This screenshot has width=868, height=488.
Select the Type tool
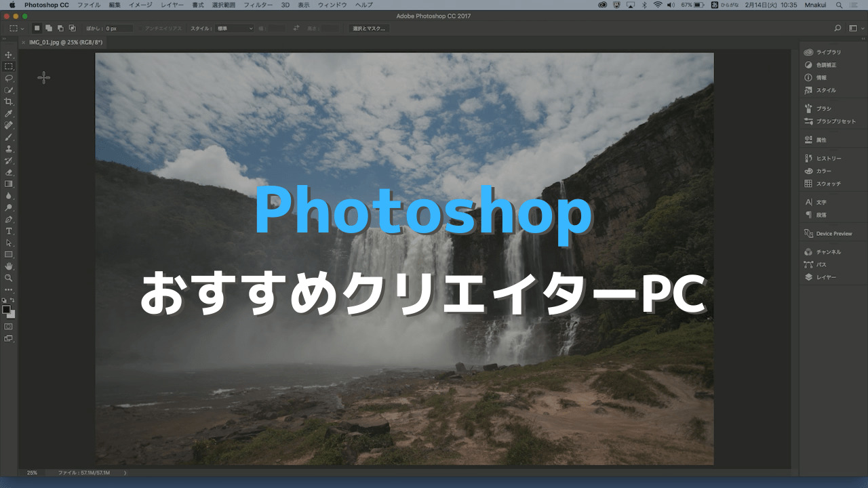(x=9, y=231)
